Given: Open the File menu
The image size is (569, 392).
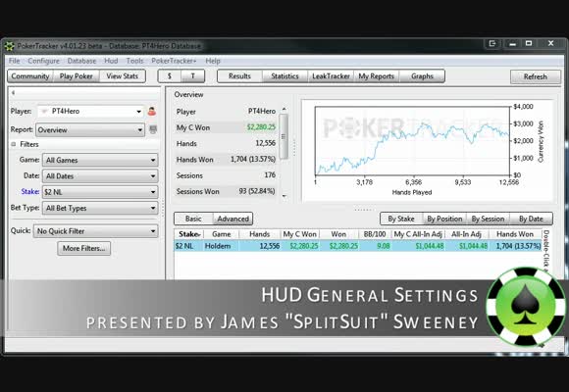Looking at the screenshot, I should click(x=14, y=61).
